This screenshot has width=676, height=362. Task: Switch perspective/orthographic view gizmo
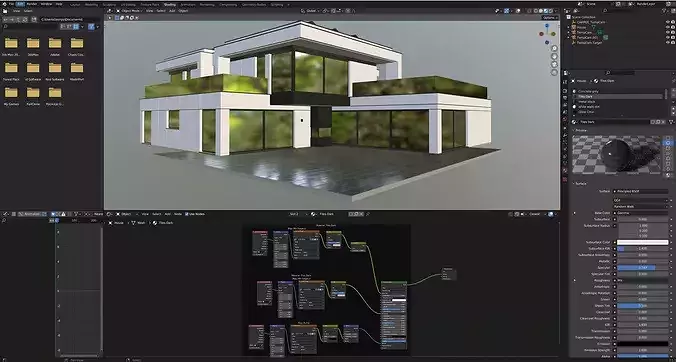[x=554, y=72]
